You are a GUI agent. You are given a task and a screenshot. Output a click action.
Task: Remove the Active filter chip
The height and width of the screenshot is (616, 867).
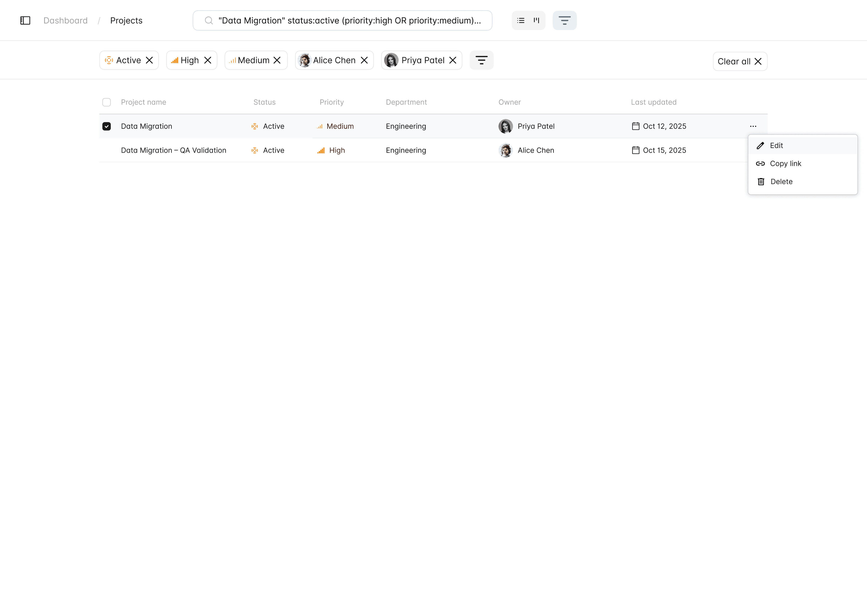pyautogui.click(x=150, y=60)
